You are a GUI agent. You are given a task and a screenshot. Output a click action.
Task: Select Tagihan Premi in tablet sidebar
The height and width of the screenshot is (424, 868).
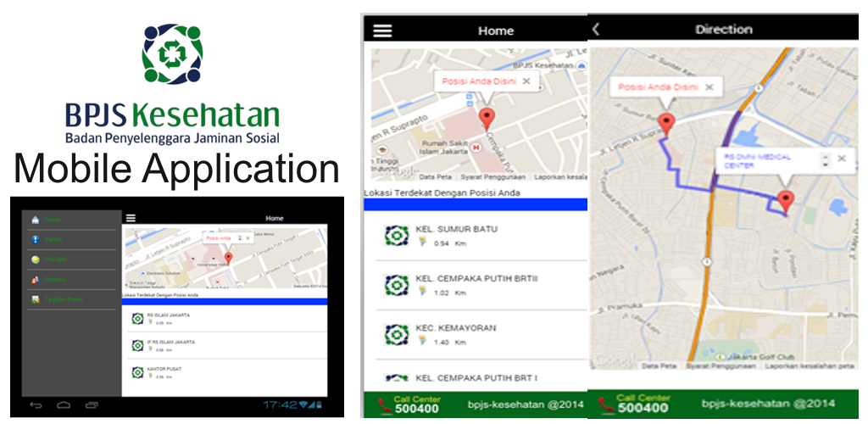point(72,299)
